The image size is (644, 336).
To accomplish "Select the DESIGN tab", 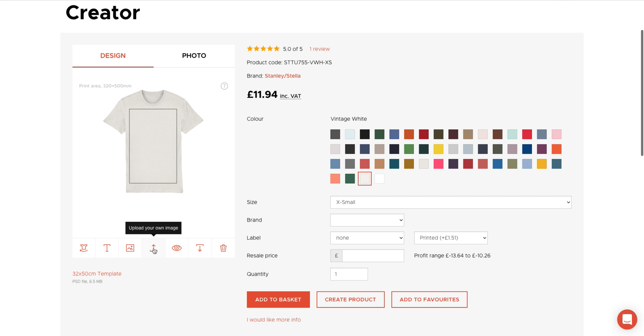I will point(113,56).
